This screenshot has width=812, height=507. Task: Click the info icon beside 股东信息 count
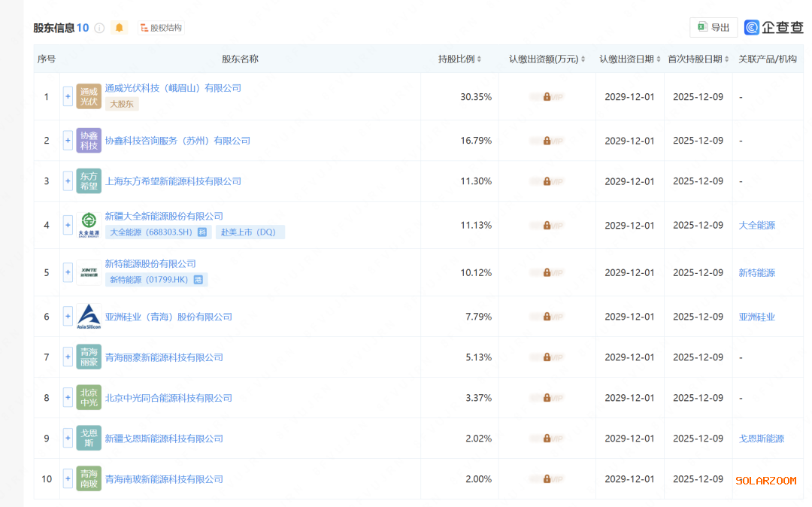pyautogui.click(x=99, y=28)
